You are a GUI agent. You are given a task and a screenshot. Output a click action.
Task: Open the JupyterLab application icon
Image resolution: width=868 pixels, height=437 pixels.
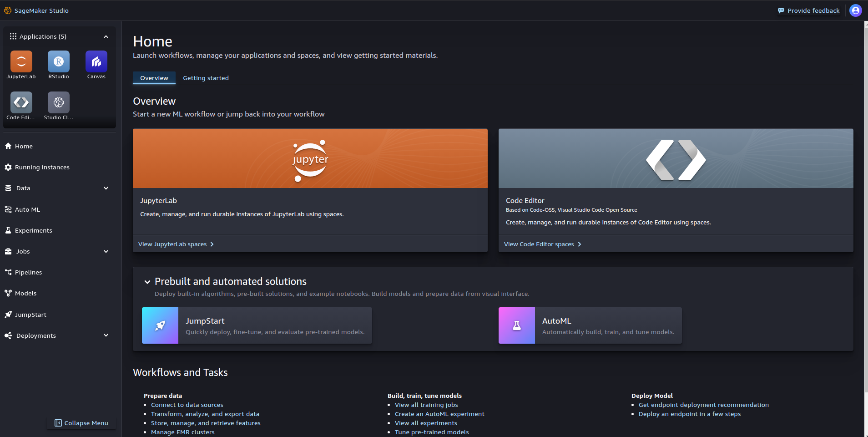click(21, 61)
